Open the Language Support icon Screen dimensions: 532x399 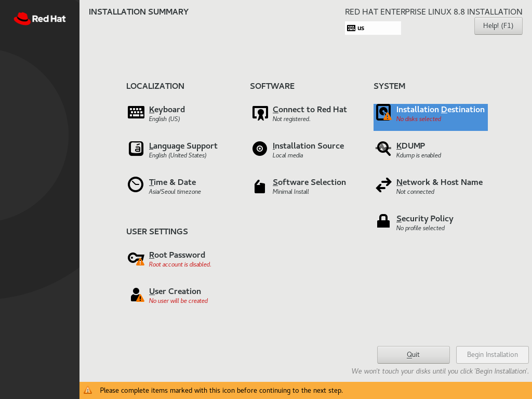136,149
